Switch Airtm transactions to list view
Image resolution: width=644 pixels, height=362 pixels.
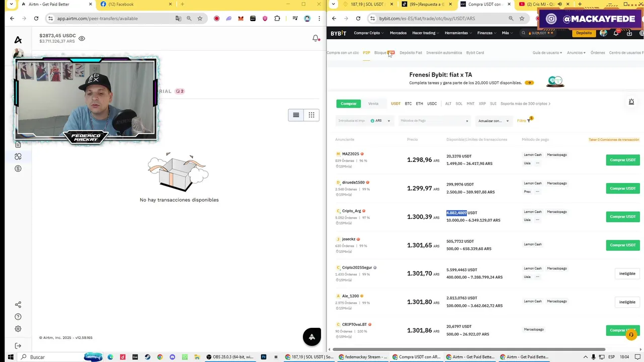click(x=296, y=115)
